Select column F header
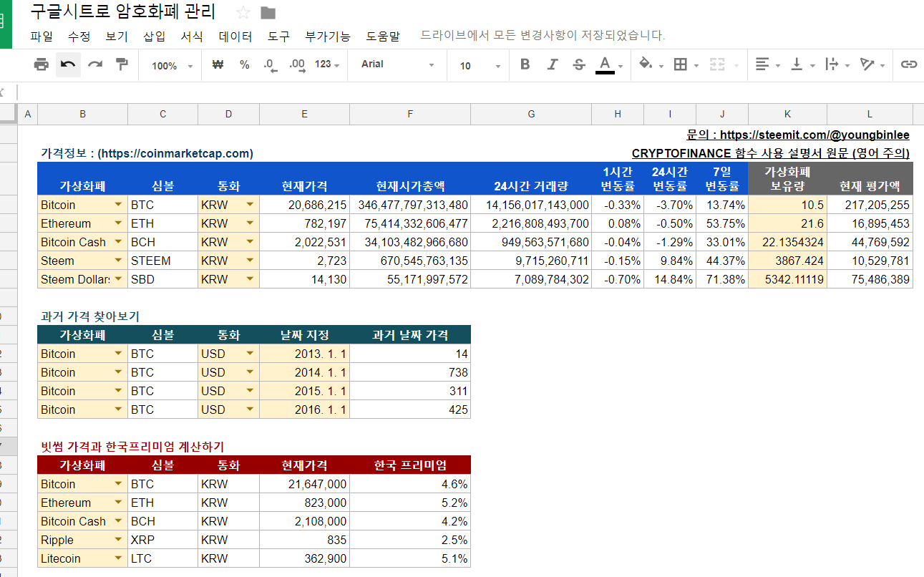 410,114
